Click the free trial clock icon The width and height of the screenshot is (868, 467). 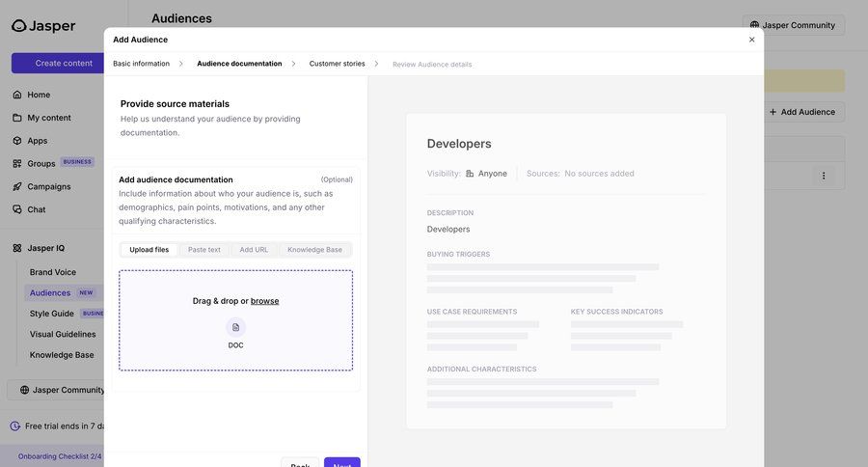point(15,426)
